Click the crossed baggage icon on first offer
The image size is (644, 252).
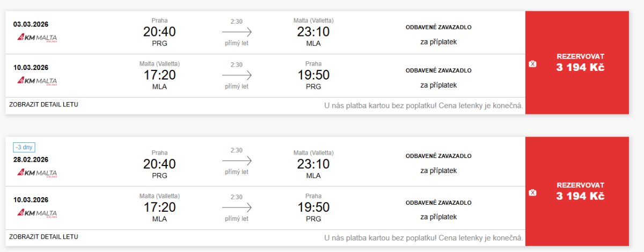532,64
